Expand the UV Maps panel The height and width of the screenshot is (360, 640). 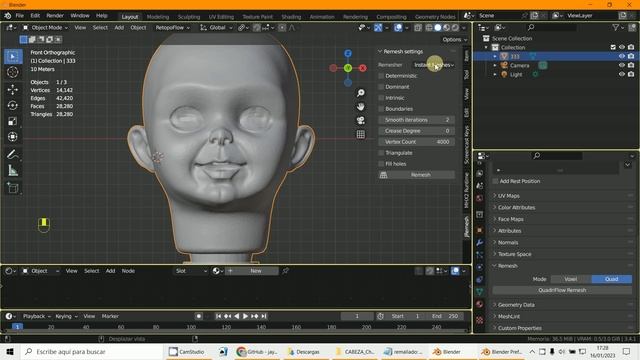pyautogui.click(x=509, y=196)
